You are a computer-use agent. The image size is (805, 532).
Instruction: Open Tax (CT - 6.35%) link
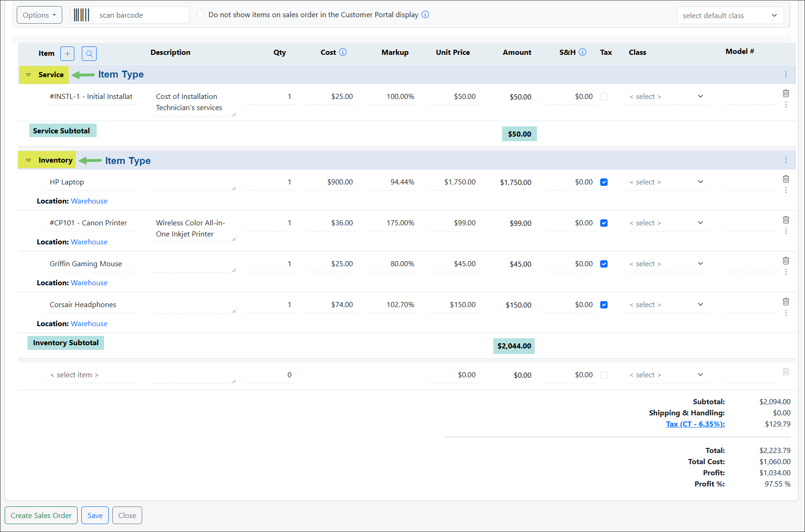(695, 424)
